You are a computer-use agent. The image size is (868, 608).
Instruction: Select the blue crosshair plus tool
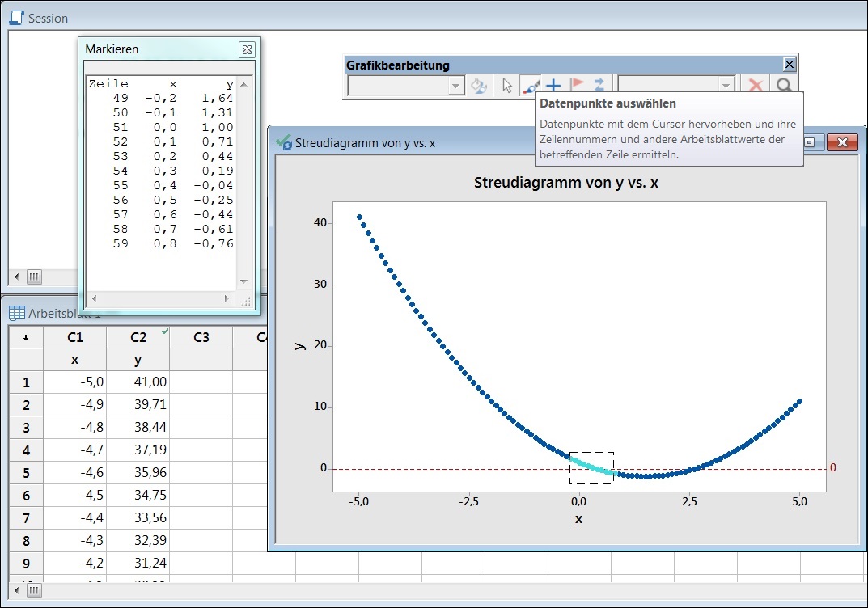(x=553, y=86)
